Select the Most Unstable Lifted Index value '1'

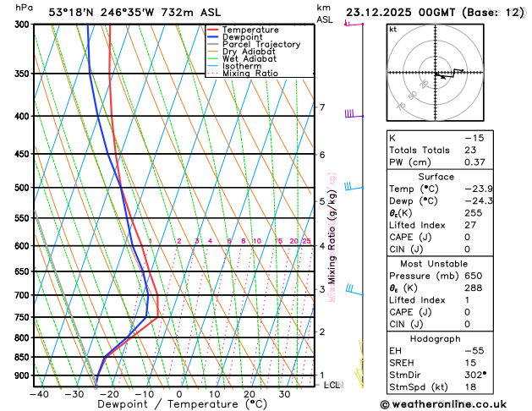coord(467,300)
